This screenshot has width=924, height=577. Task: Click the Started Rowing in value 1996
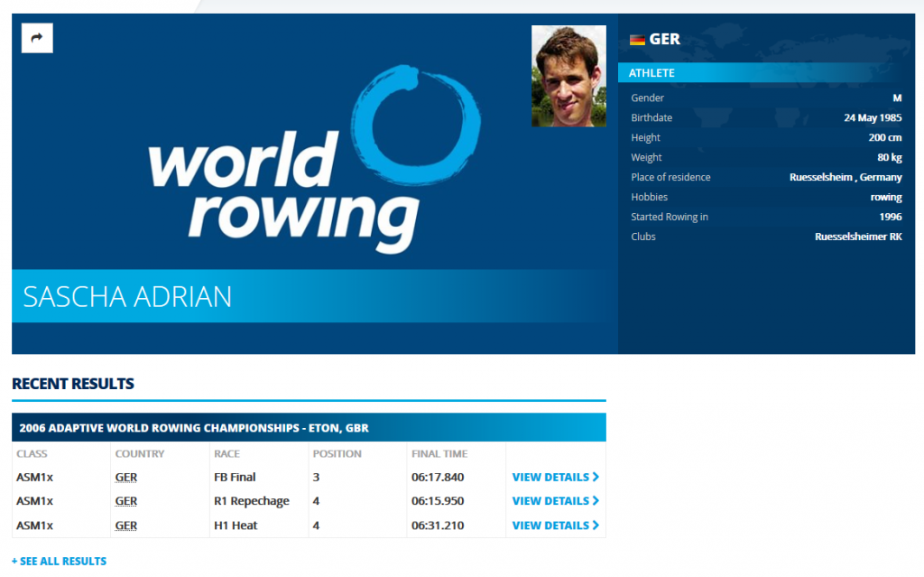[x=891, y=217]
